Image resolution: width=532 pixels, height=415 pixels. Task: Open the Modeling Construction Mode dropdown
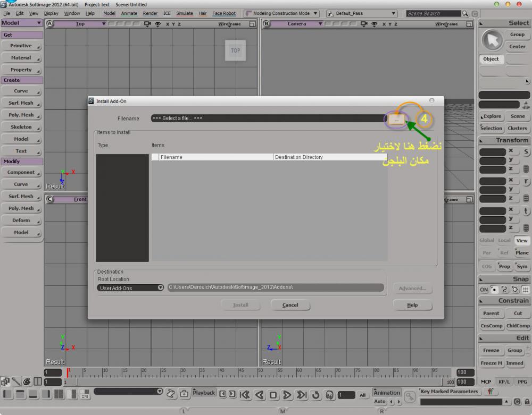[x=282, y=13]
